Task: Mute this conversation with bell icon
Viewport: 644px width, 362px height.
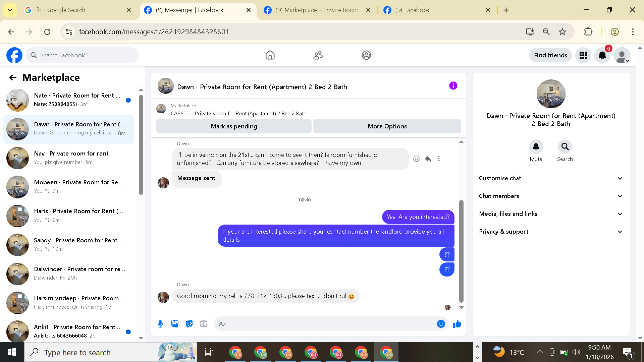Action: click(536, 147)
